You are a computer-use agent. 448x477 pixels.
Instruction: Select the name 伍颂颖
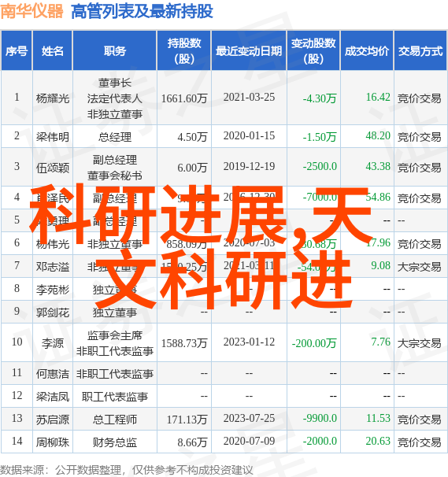pos(53,168)
